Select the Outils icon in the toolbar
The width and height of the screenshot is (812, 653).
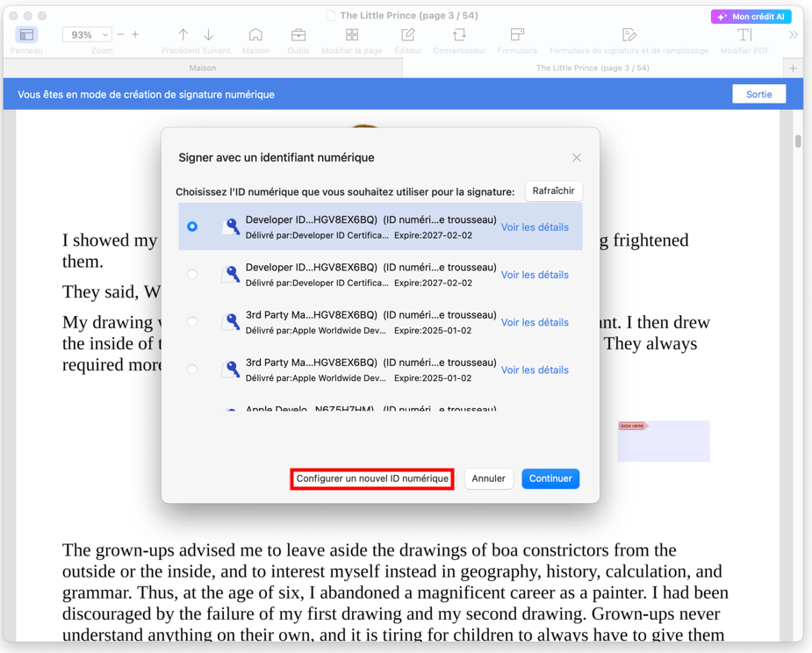298,36
